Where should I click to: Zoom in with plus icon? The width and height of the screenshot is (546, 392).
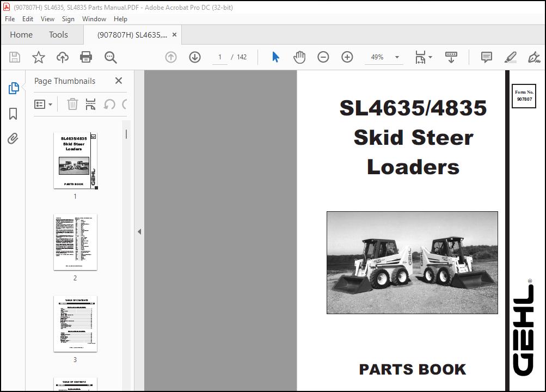[x=347, y=57]
